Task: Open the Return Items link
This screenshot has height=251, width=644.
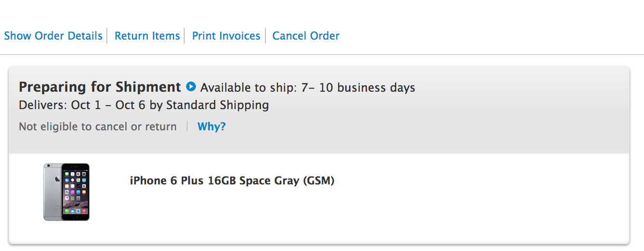Action: [147, 36]
